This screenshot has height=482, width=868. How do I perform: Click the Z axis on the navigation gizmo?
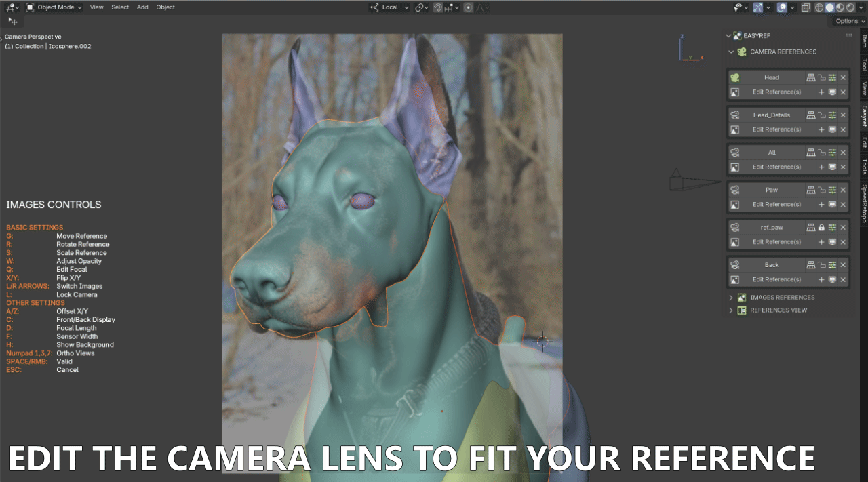point(682,36)
